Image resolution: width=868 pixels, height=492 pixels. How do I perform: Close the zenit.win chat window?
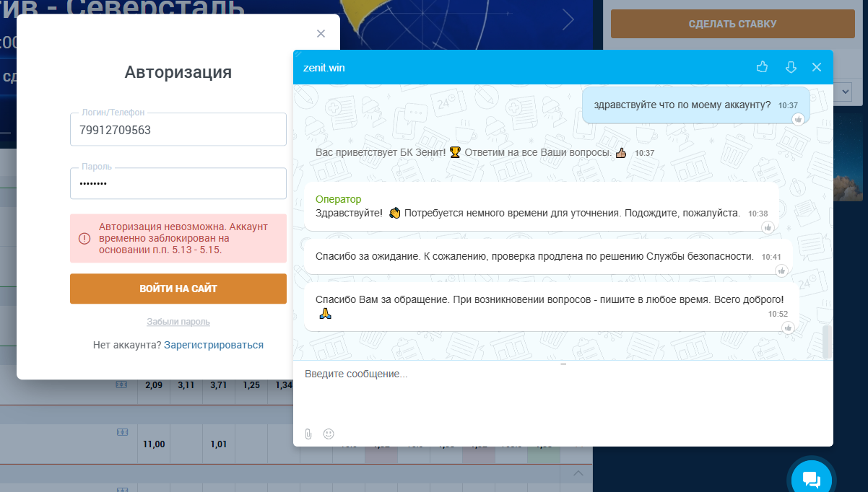(817, 67)
